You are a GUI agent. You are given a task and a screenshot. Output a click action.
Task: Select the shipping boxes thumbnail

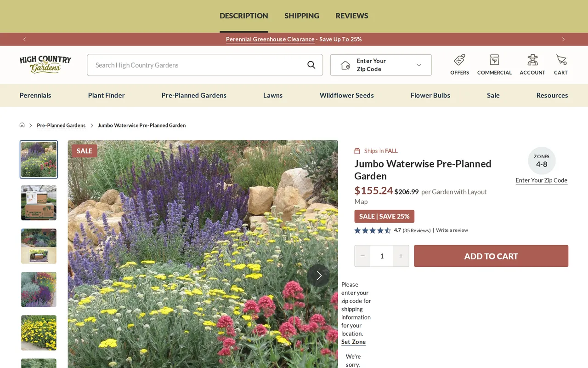pos(39,203)
